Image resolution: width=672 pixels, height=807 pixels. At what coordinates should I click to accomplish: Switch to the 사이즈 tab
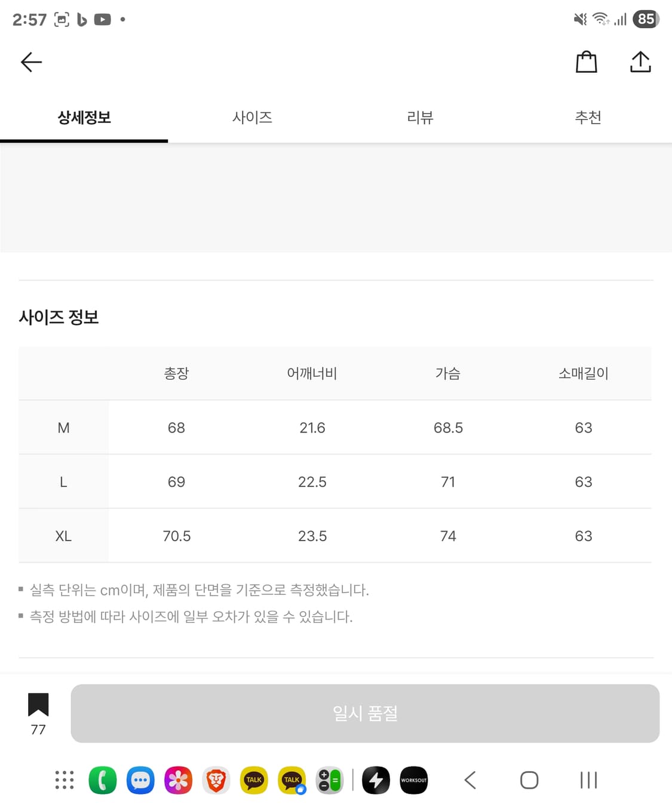pos(252,118)
